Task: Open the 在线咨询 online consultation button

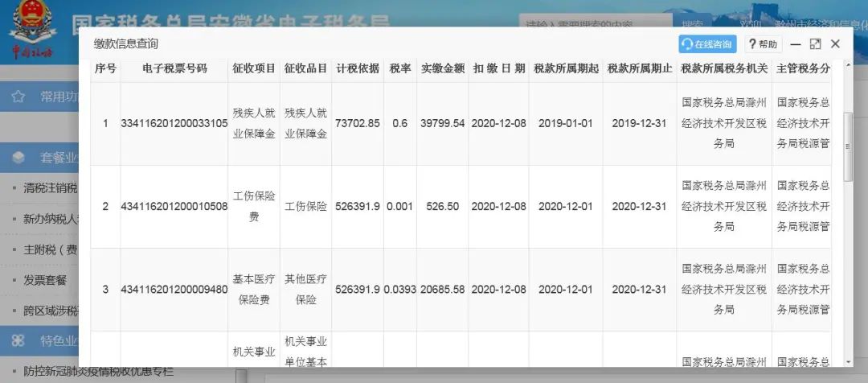Action: (707, 44)
